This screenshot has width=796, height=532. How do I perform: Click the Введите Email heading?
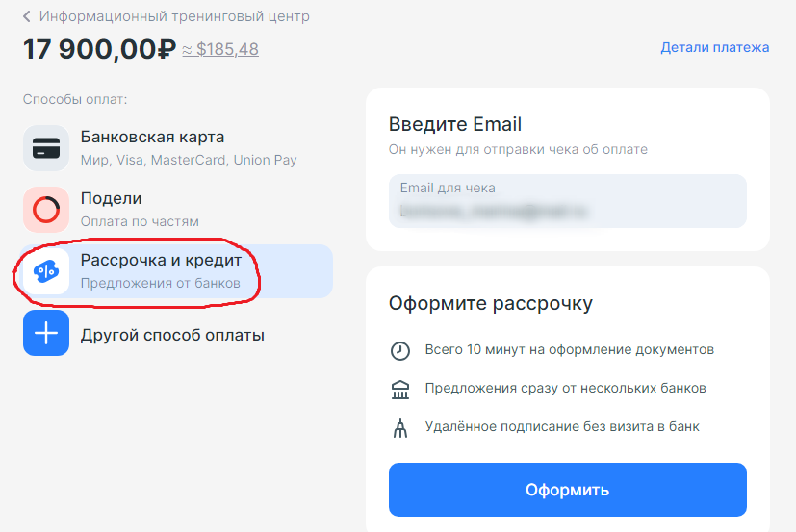(455, 124)
